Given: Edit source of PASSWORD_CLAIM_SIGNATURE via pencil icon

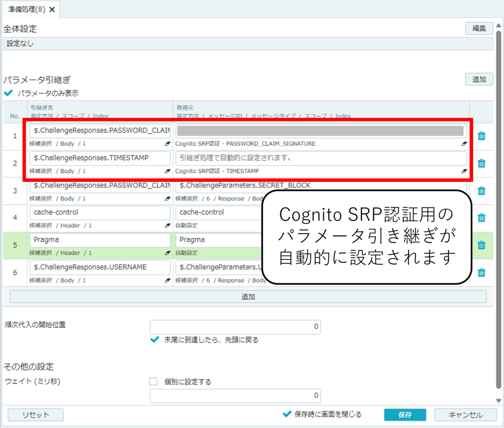Looking at the screenshot, I should [464, 144].
